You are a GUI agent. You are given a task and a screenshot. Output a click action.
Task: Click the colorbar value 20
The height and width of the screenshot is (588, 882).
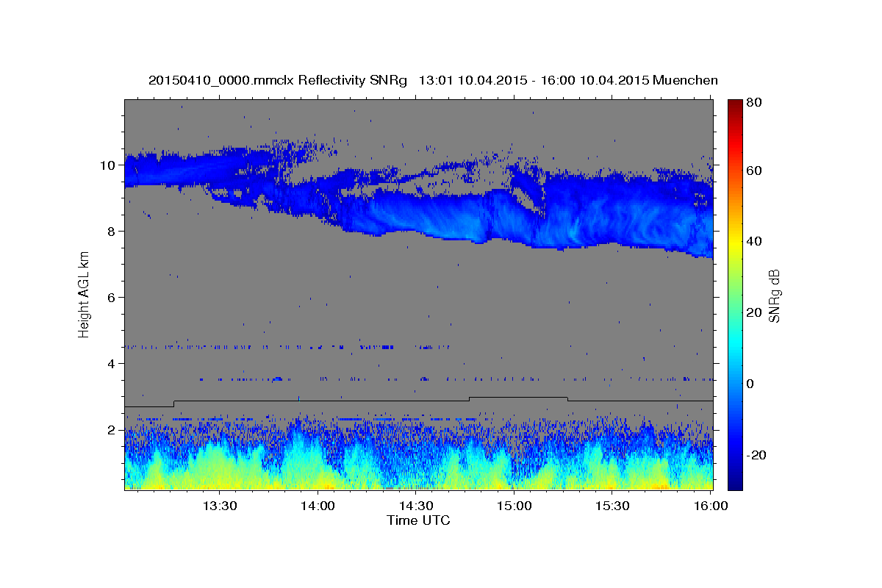coord(755,313)
